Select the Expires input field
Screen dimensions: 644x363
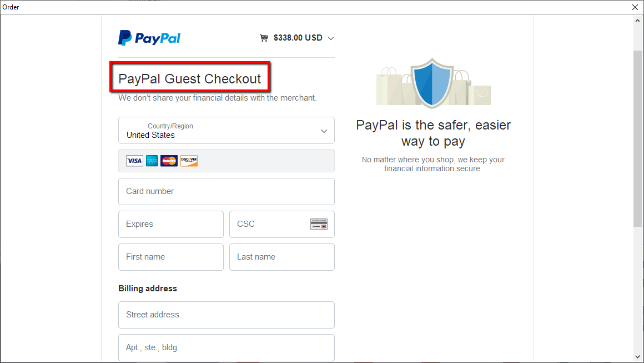pyautogui.click(x=171, y=225)
